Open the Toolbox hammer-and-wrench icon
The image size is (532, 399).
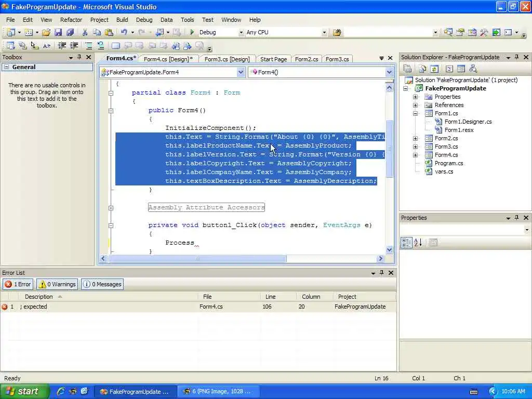click(x=484, y=32)
